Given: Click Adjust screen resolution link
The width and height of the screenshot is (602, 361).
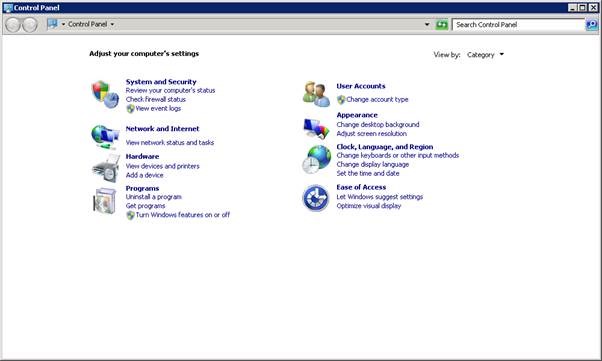Looking at the screenshot, I should pyautogui.click(x=371, y=134).
